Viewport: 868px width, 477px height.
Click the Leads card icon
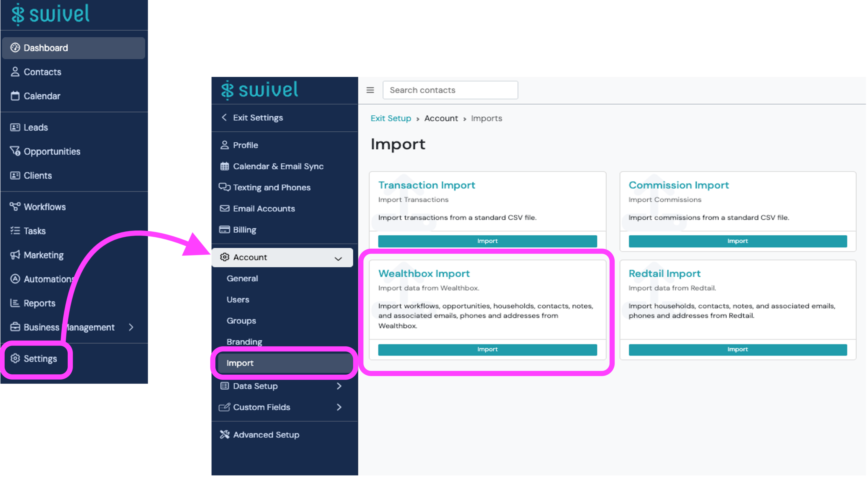(x=15, y=127)
